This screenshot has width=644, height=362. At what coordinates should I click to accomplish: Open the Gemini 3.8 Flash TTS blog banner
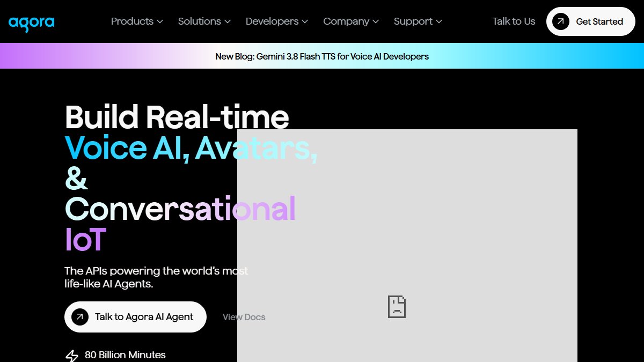point(322,56)
